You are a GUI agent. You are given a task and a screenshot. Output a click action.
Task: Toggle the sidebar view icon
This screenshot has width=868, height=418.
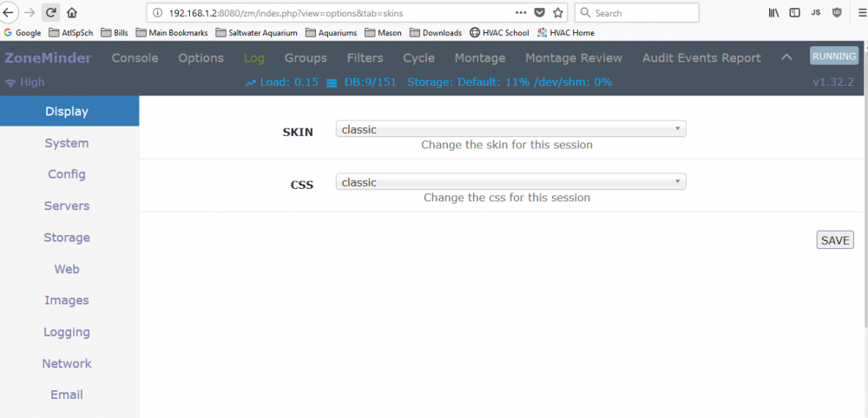[794, 13]
